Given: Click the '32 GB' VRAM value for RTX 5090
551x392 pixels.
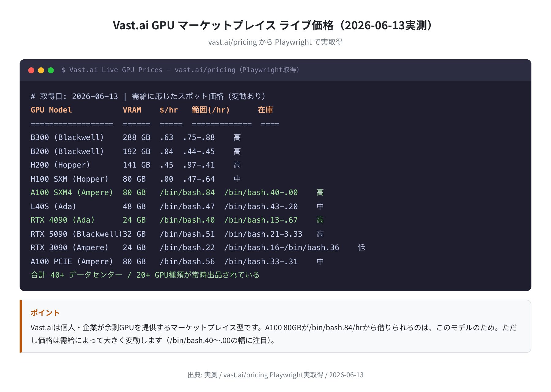Looking at the screenshot, I should tap(134, 234).
